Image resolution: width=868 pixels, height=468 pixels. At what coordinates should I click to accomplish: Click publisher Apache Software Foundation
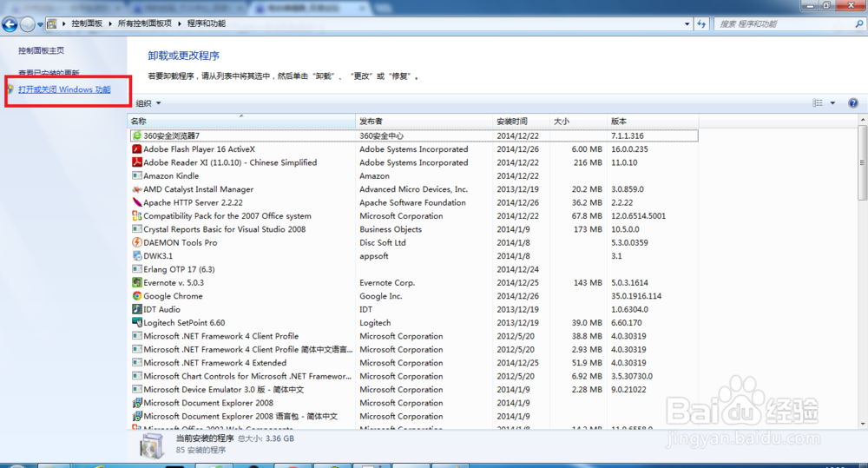412,202
